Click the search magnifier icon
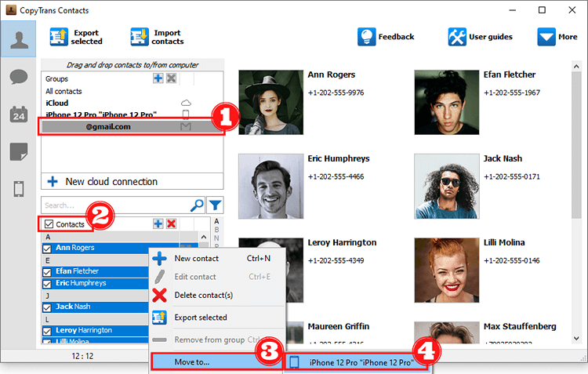Image resolution: width=588 pixels, height=374 pixels. tap(197, 205)
